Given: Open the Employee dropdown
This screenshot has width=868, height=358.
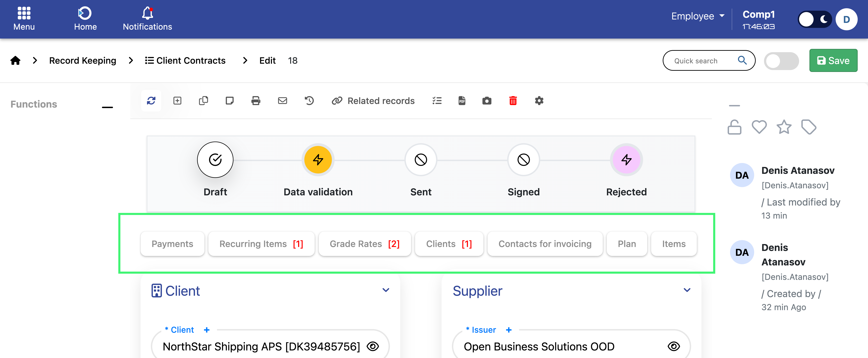Looking at the screenshot, I should 698,16.
